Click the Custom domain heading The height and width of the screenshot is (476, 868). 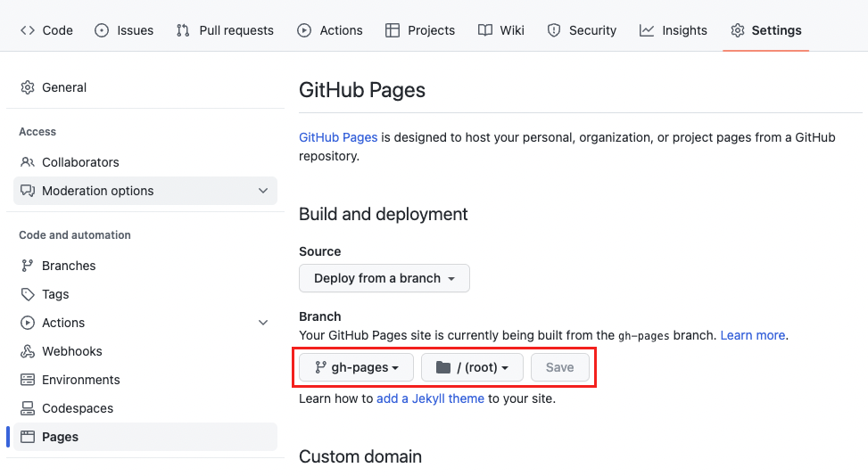click(360, 456)
